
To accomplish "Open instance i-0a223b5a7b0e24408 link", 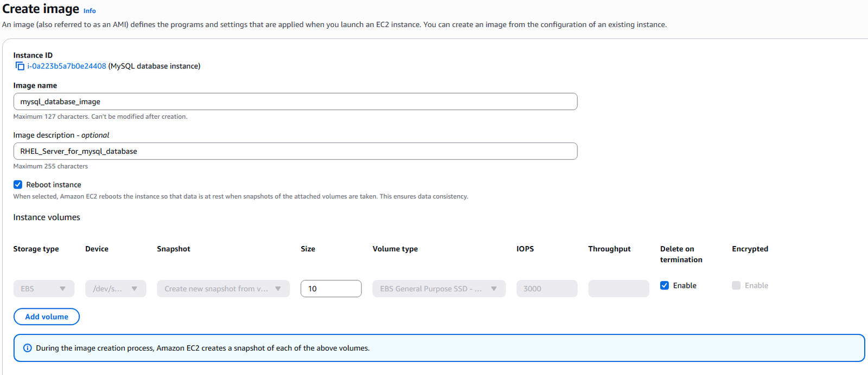I will (x=67, y=66).
